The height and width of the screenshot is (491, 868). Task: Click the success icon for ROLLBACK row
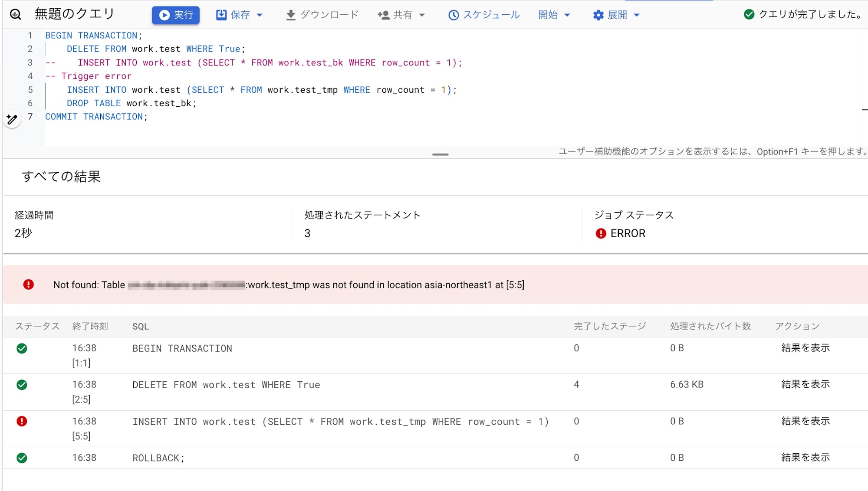click(22, 458)
